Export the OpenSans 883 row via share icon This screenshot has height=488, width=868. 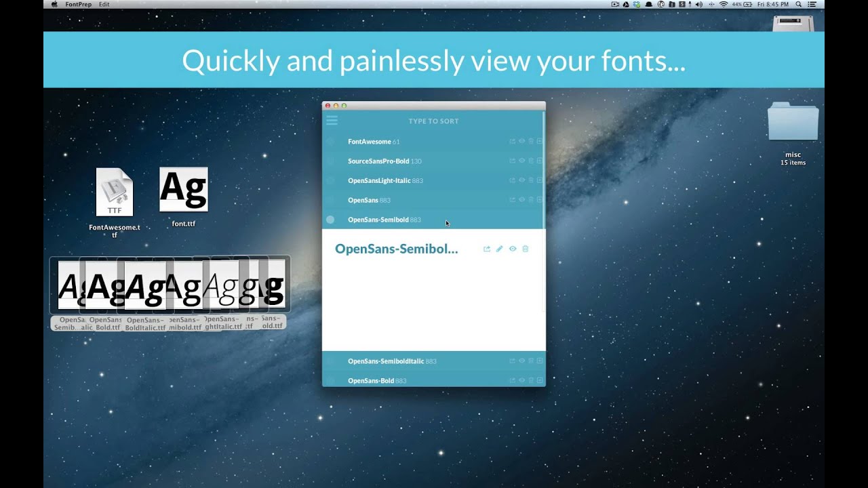(x=513, y=200)
